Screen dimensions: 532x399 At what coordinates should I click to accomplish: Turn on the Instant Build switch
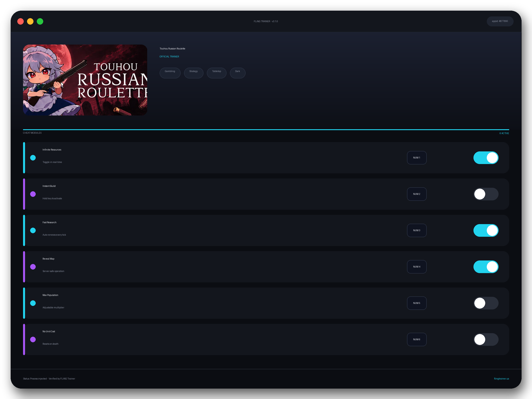[486, 194]
